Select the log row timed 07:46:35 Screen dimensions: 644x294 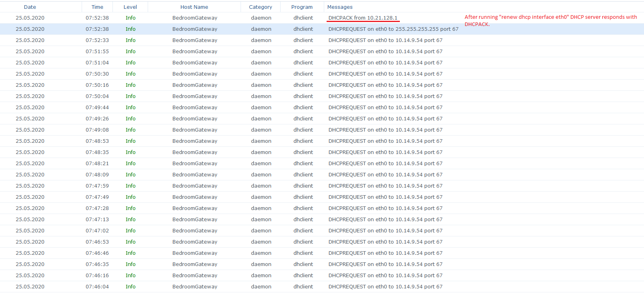click(x=322, y=264)
